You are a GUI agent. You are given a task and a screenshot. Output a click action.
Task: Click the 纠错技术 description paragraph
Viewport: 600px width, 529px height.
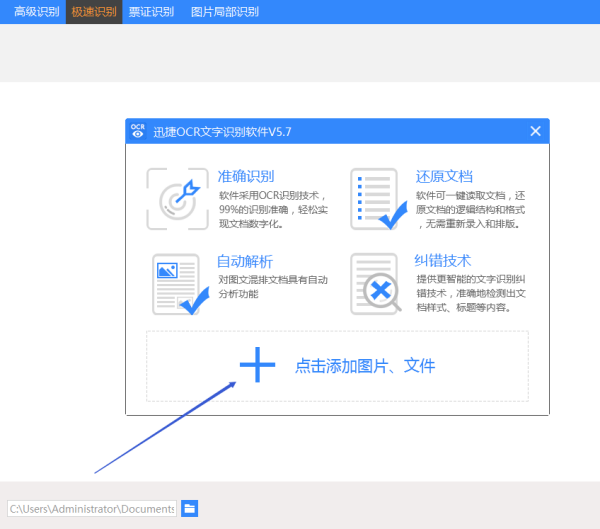(x=471, y=294)
